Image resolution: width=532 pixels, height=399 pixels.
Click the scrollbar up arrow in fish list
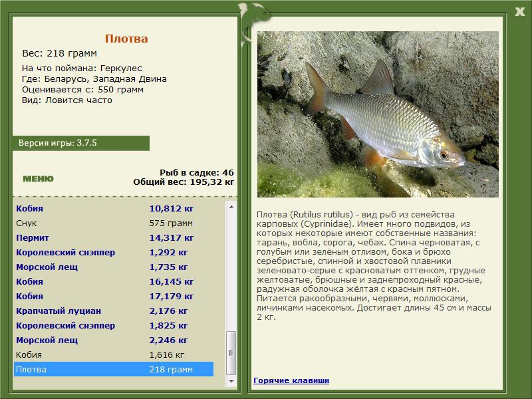[231, 207]
